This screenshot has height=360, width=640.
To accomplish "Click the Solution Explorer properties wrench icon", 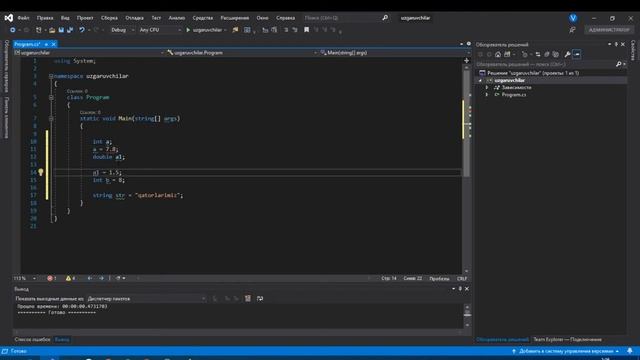I will tap(567, 54).
